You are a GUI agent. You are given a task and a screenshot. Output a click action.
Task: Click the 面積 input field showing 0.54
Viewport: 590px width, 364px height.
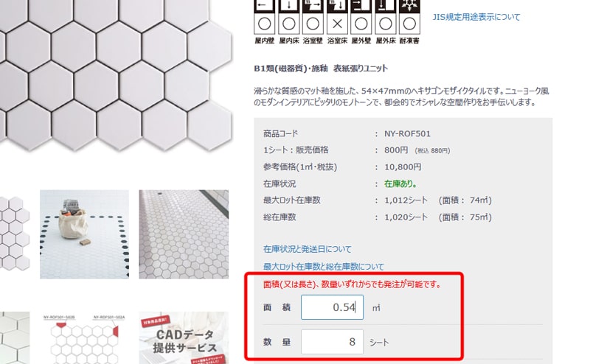[x=333, y=307]
